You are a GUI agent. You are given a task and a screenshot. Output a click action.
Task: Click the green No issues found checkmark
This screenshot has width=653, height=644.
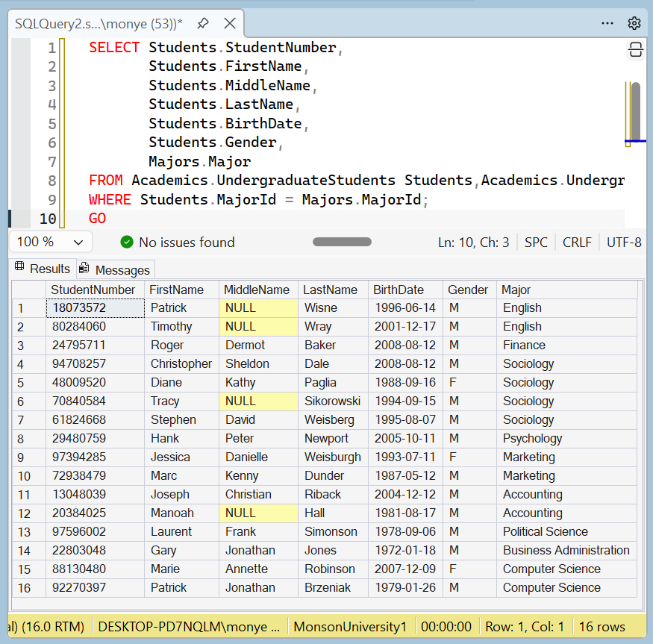(127, 242)
